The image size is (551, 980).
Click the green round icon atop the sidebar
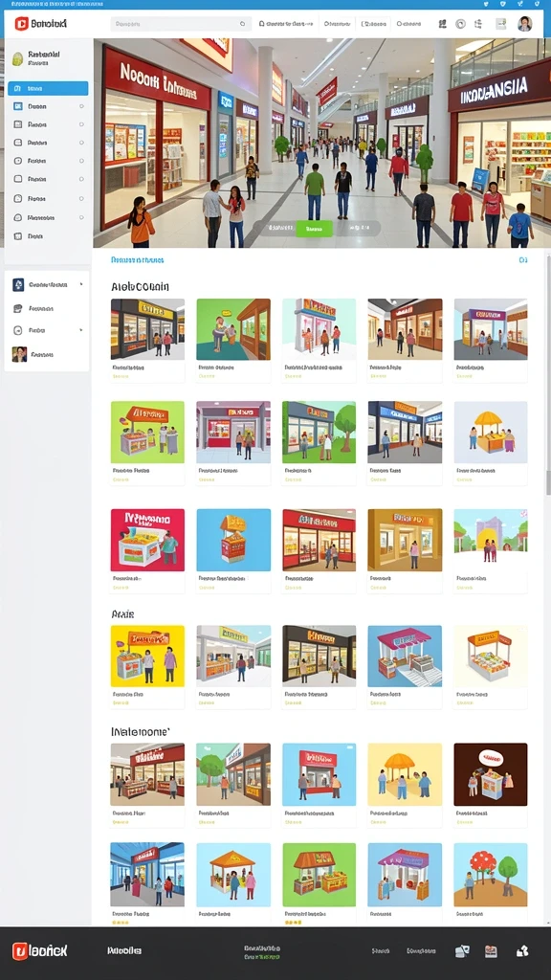click(17, 58)
